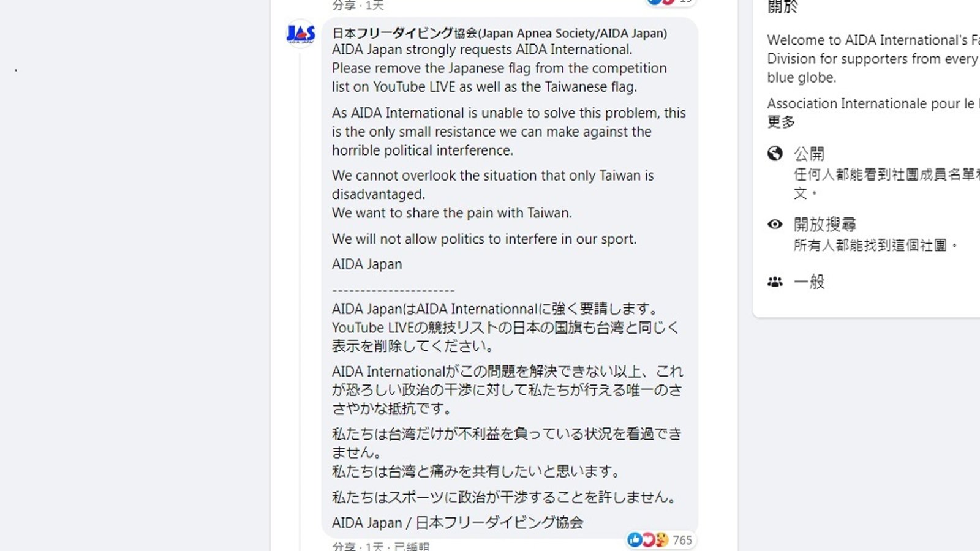This screenshot has width=980, height=551.
Task: Click the 一般 group type label
Action: (x=809, y=282)
